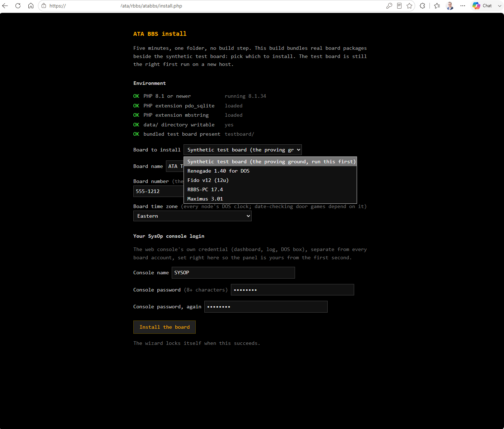Click data/ directory writable row
The height and width of the screenshot is (429, 504).
point(184,125)
